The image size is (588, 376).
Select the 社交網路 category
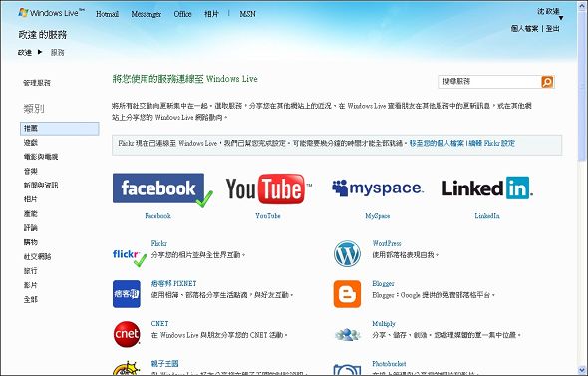[x=37, y=256]
